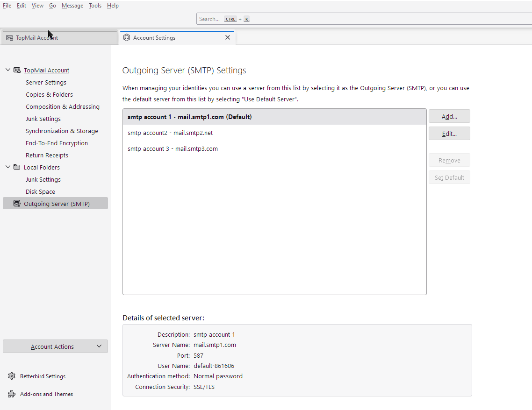Open the Go menu

point(52,6)
